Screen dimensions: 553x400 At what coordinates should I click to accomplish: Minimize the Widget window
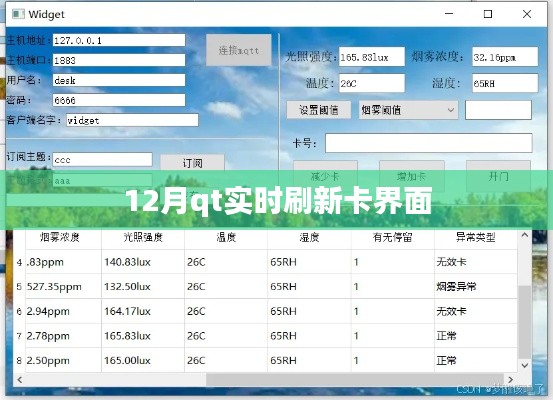pyautogui.click(x=449, y=14)
